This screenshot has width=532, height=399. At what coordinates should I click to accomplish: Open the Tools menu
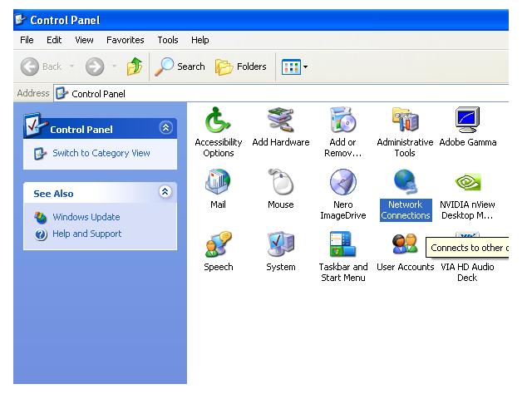pyautogui.click(x=168, y=40)
